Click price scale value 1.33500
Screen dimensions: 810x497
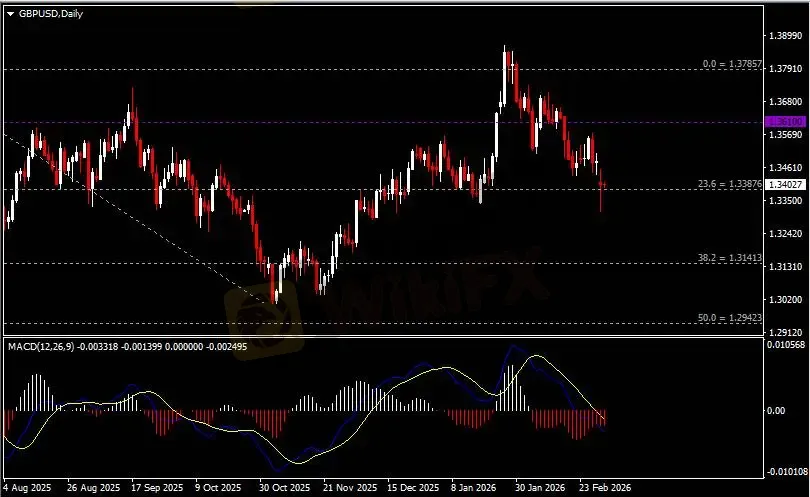coord(785,200)
